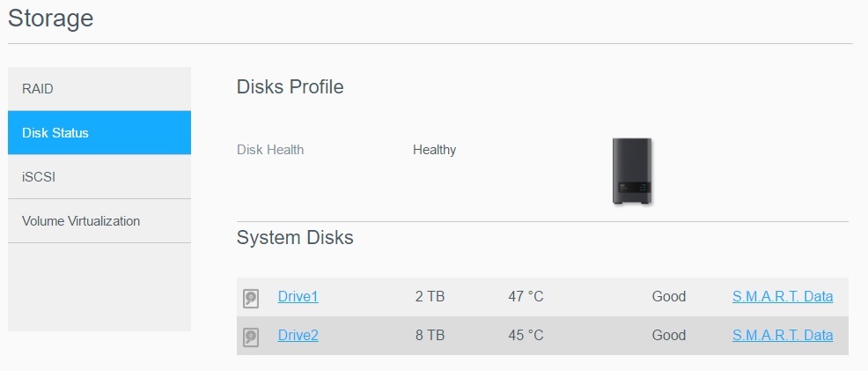Click the Good status of Drive1
Viewport: 868px width, 371px height.
pyautogui.click(x=668, y=297)
